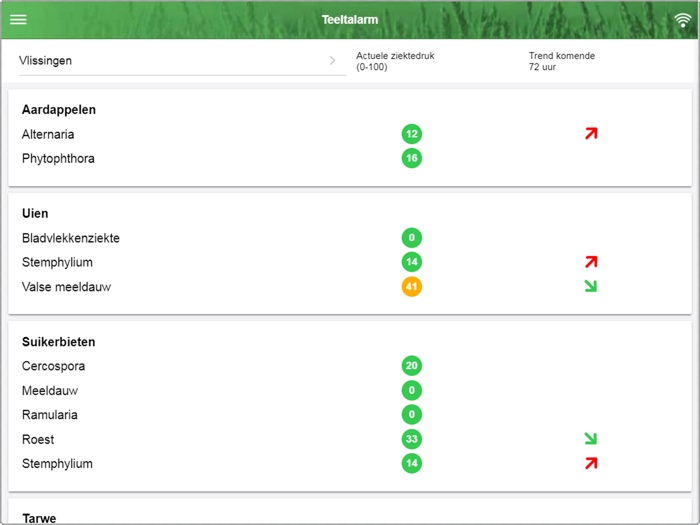Select the Ramularia row label
This screenshot has height=525, width=700.
50,415
